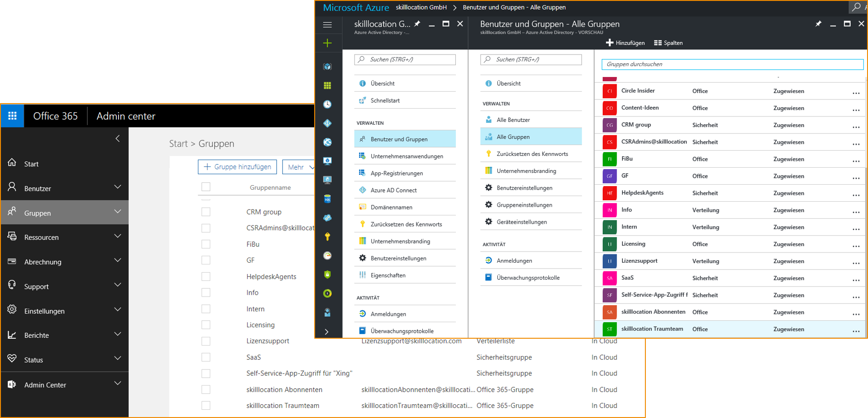Open the Azure search magnifier in top bar
The height and width of the screenshot is (418, 868).
pos(857,7)
